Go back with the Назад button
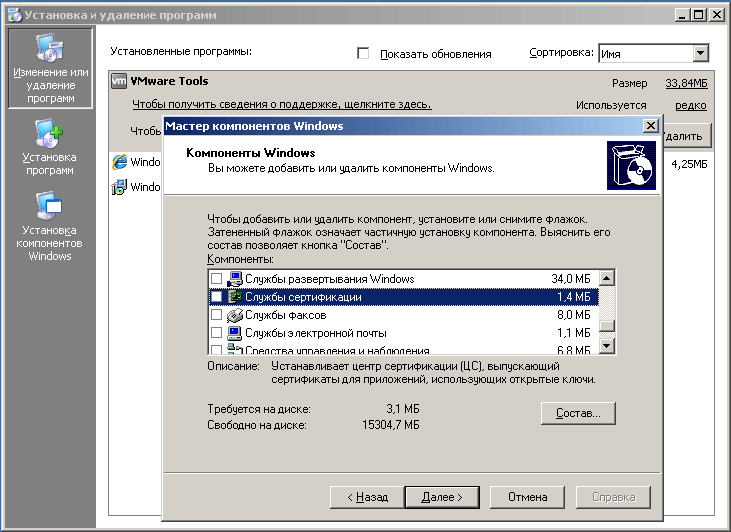This screenshot has height=532, width=731. pos(367,497)
